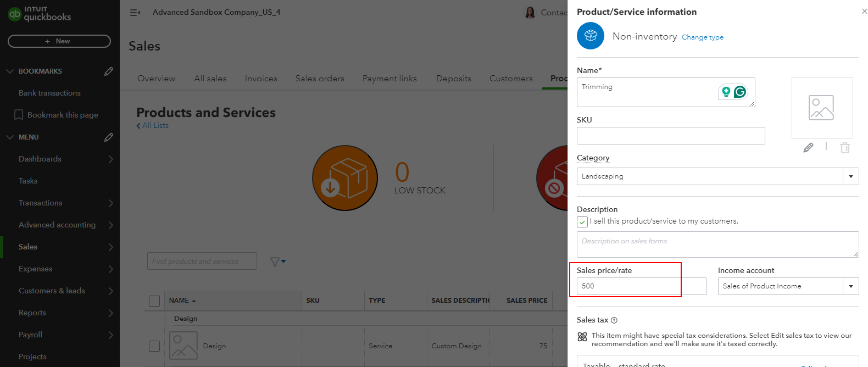Click the trash icon under product image

coord(845,147)
